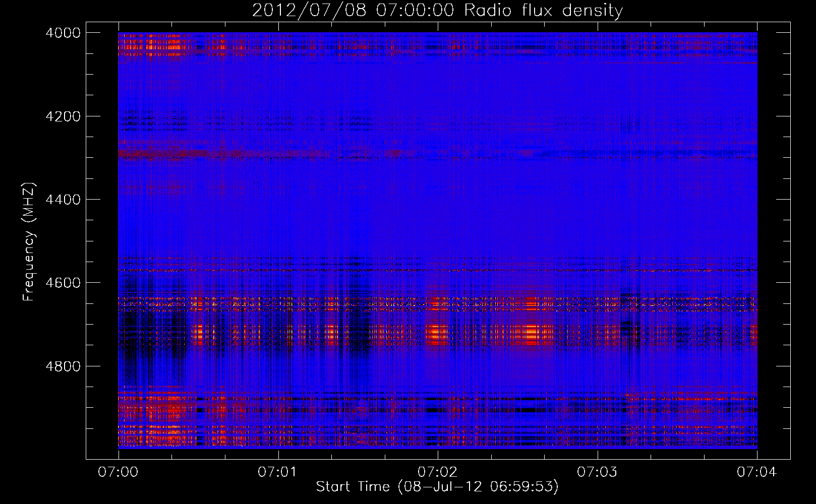Click the 07:01 time tick label
816x504 pixels.
pyautogui.click(x=278, y=472)
